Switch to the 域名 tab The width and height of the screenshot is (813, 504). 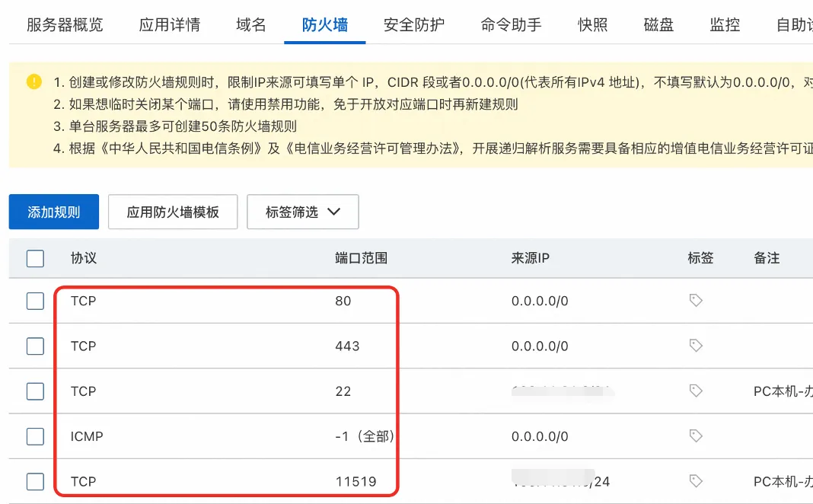pyautogui.click(x=251, y=24)
